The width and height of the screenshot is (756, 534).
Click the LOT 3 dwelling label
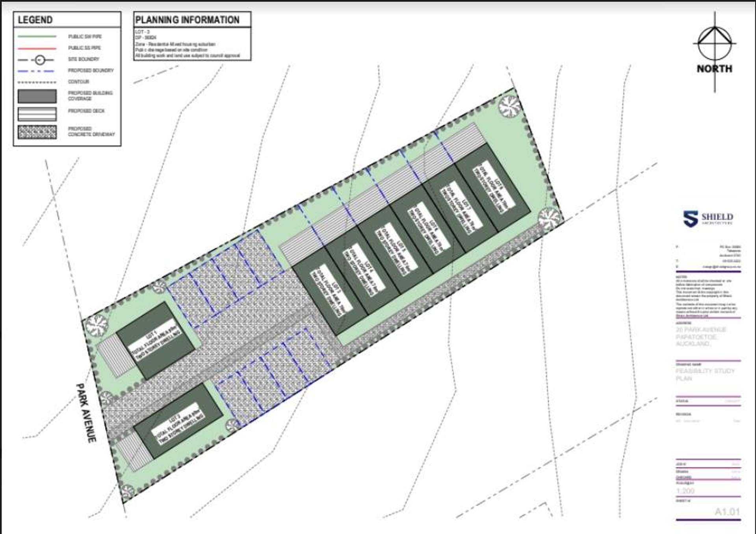click(331, 292)
